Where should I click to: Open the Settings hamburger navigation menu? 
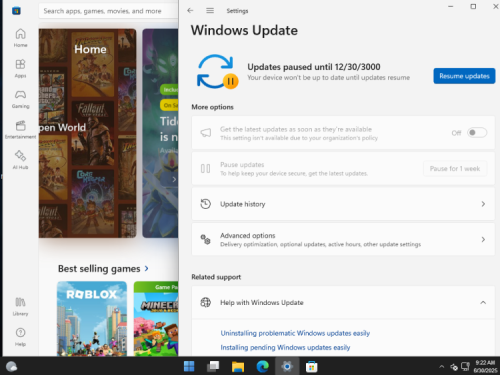pyautogui.click(x=210, y=11)
